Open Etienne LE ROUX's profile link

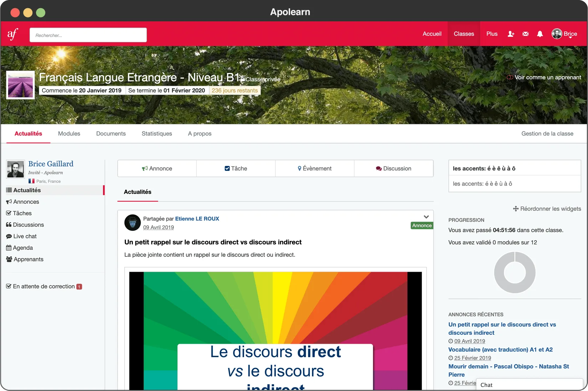tap(197, 219)
